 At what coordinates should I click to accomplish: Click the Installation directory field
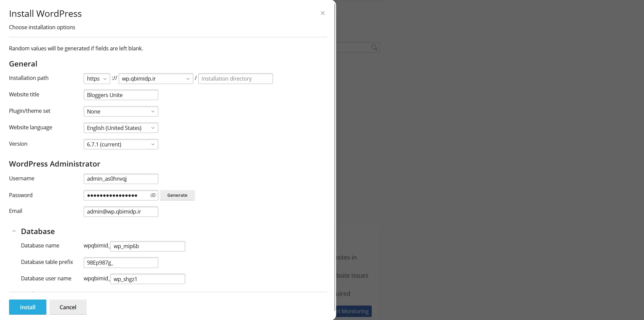coord(235,79)
